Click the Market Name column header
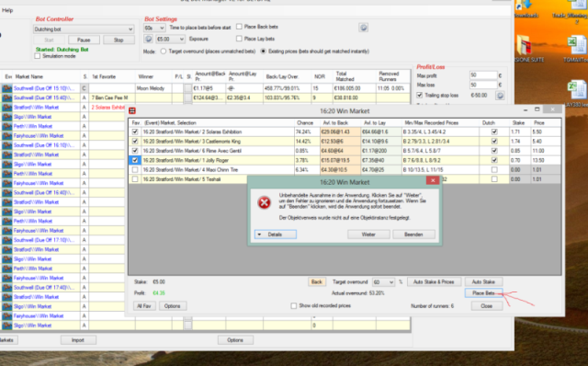Screen dimensions: 588x366 (x=46, y=76)
